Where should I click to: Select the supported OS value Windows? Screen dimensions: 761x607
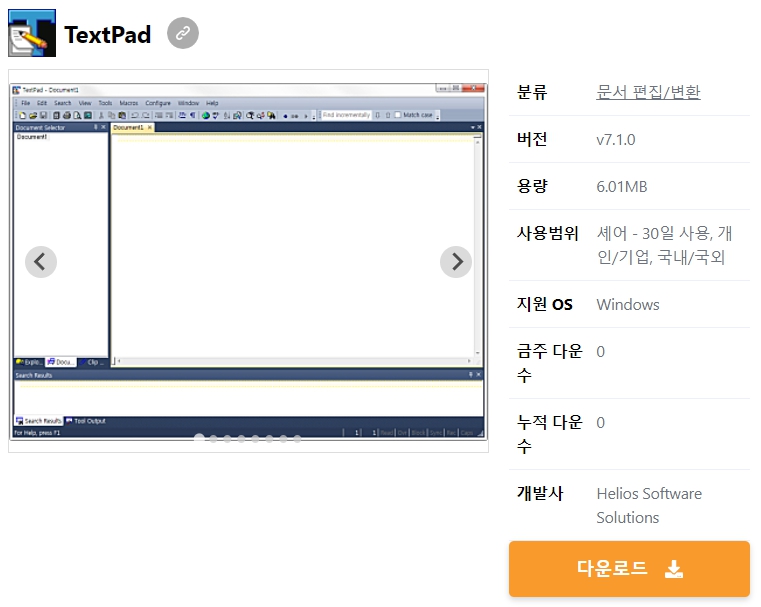tap(628, 305)
